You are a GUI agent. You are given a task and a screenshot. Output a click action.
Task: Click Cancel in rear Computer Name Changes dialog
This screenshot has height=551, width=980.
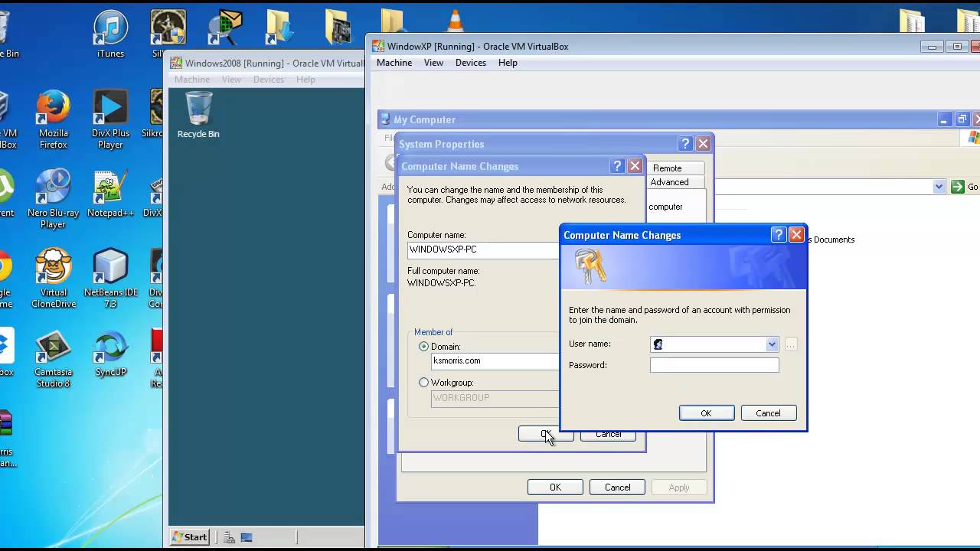click(x=609, y=434)
